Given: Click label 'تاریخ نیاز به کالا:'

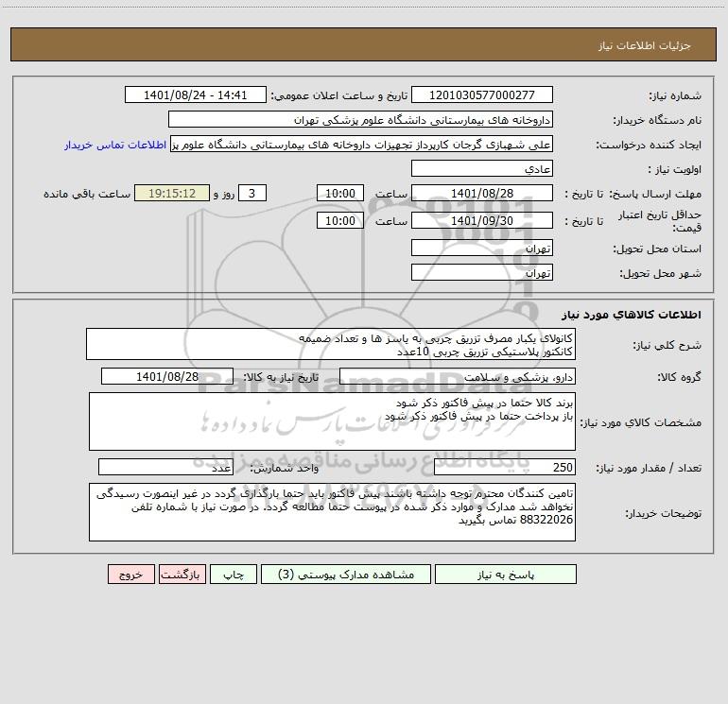Looking at the screenshot, I should point(281,377).
